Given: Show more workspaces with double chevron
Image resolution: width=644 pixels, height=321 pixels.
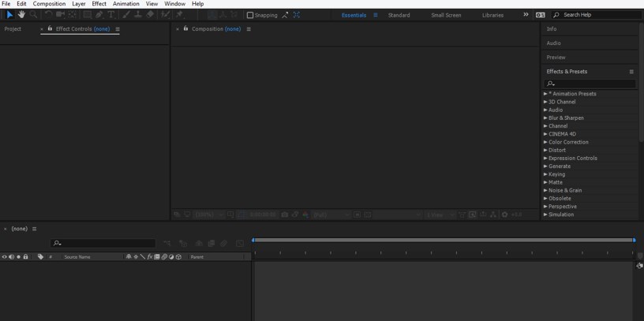Looking at the screenshot, I should pos(526,14).
